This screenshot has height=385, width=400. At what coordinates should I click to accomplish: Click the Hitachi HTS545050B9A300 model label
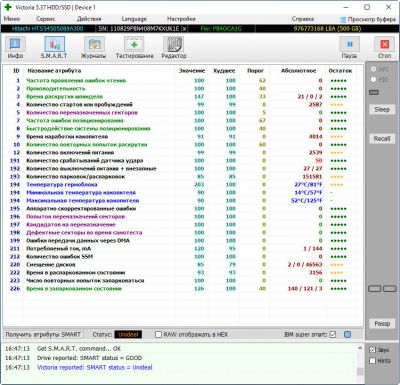point(48,29)
